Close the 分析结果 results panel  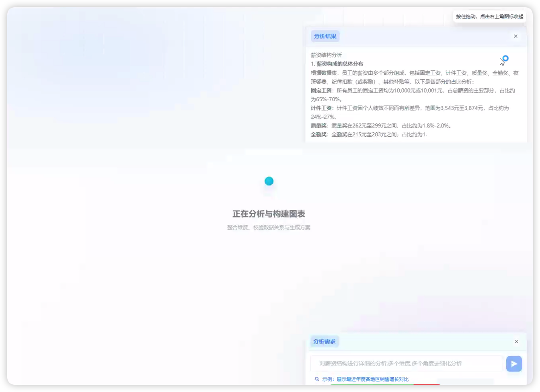point(515,36)
